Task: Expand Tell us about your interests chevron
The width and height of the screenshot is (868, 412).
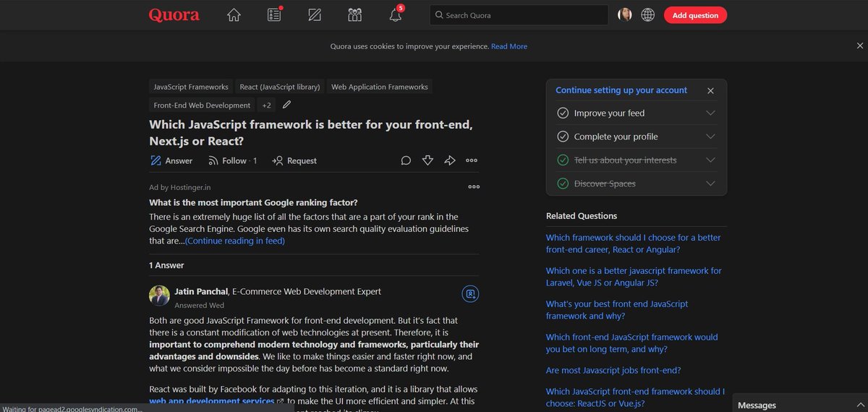Action: tap(710, 160)
